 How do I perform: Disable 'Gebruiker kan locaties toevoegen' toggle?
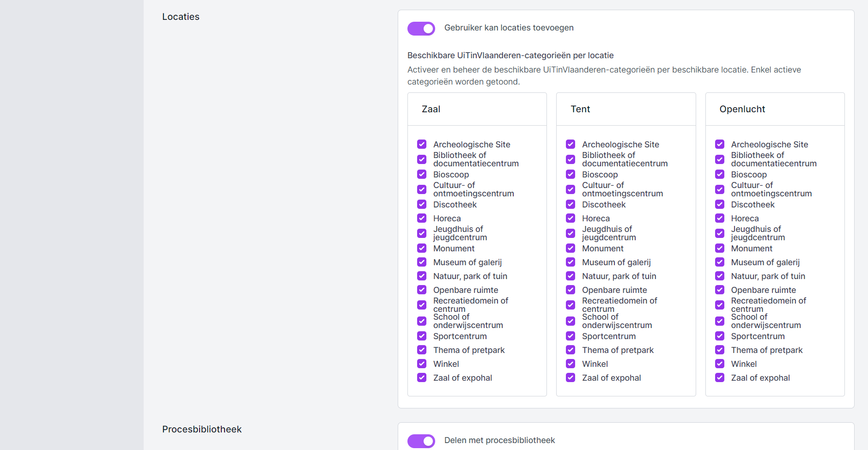tap(421, 29)
